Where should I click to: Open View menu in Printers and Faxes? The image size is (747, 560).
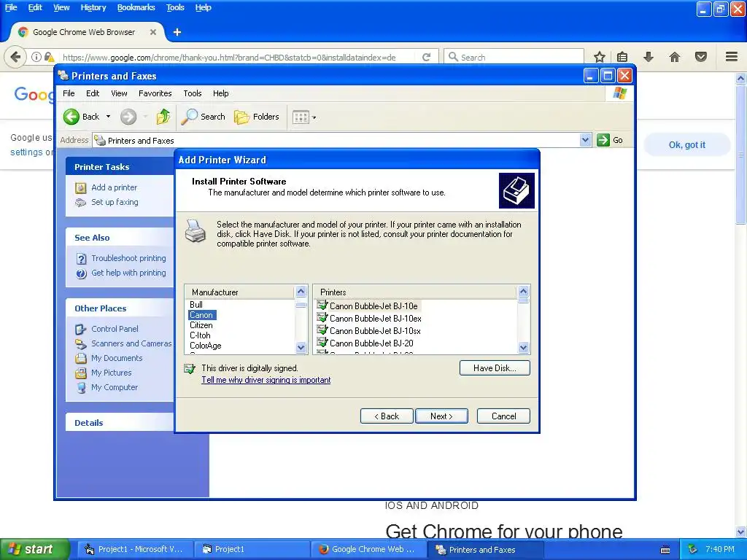click(x=119, y=93)
